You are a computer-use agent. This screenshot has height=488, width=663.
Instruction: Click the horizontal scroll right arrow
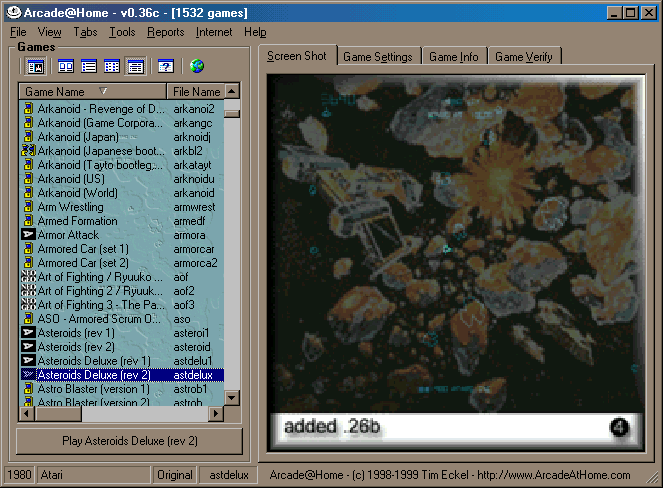pyautogui.click(x=216, y=413)
